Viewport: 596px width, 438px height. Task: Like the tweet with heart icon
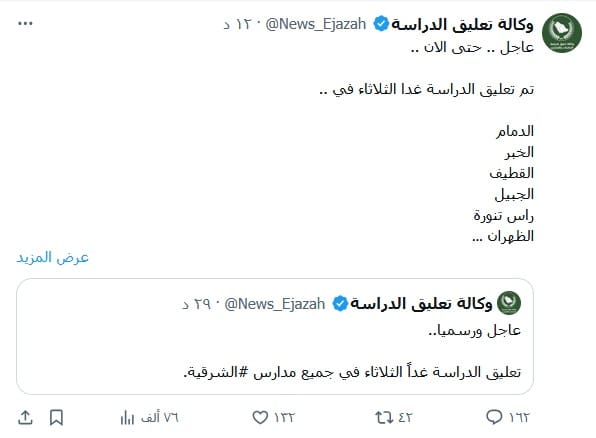pos(260,417)
